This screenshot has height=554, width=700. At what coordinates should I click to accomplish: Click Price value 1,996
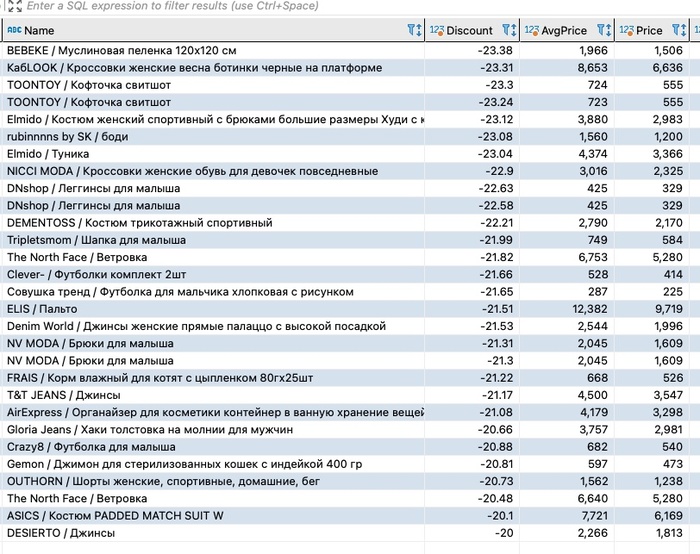pyautogui.click(x=668, y=326)
